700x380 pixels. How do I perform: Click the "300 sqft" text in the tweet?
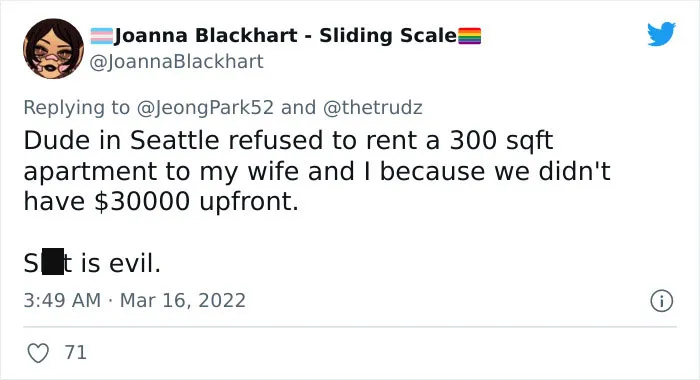pyautogui.click(x=501, y=141)
